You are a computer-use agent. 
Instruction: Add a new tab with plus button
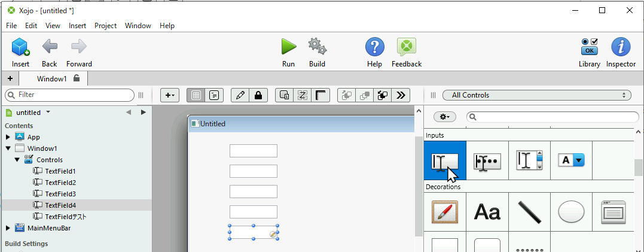10,78
